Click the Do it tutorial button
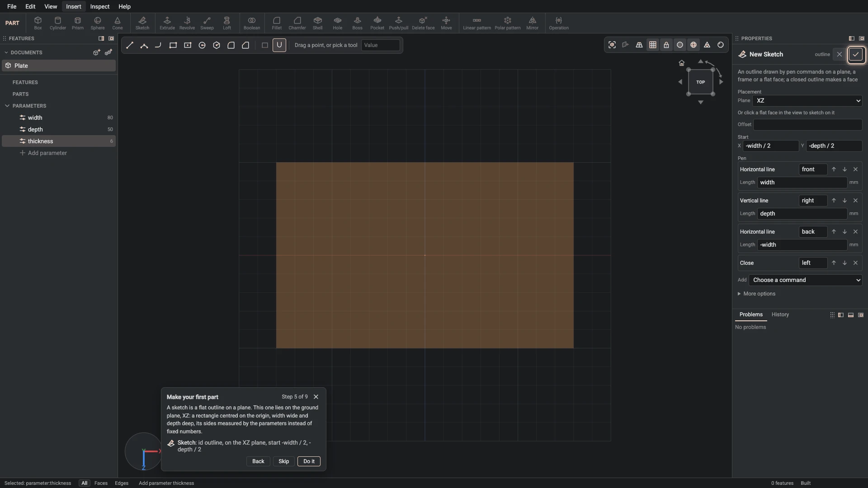This screenshot has width=868, height=488. point(309,461)
